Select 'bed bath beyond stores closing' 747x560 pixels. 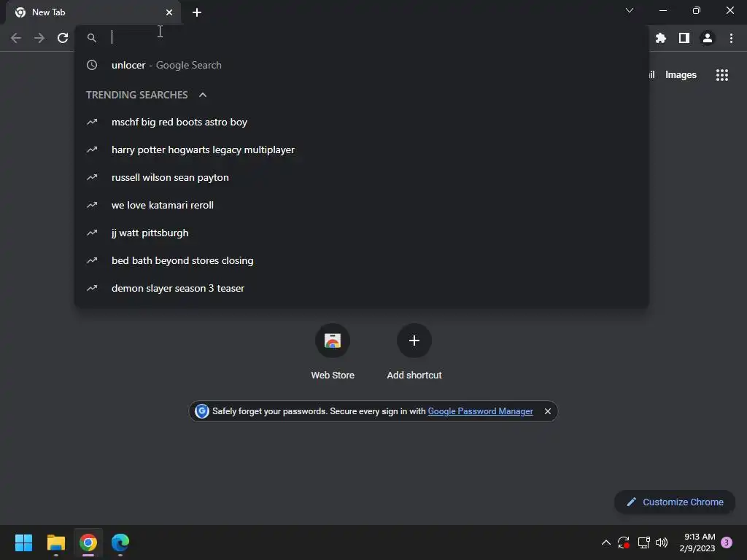pos(362,260)
